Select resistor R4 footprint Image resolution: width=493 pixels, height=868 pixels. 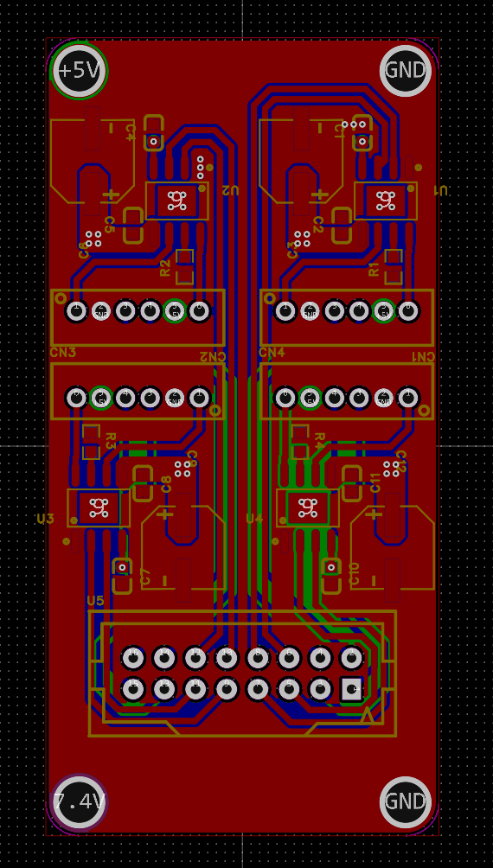point(300,442)
